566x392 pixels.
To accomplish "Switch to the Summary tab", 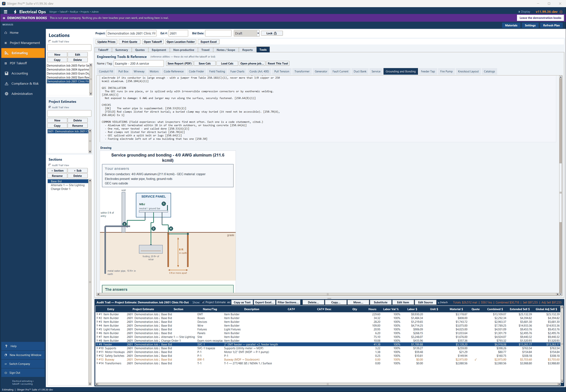I will click(x=122, y=50).
